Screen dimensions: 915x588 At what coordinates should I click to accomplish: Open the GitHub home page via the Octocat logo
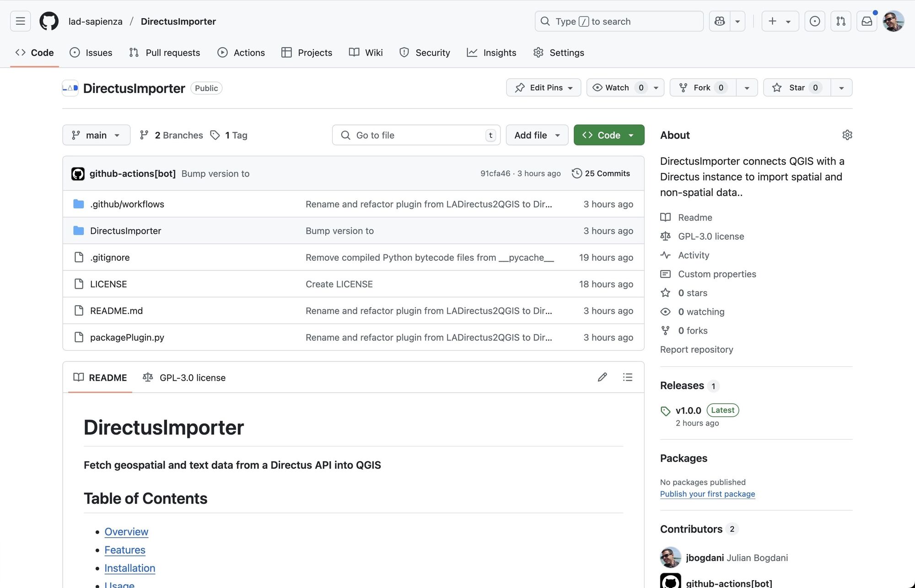tap(49, 21)
